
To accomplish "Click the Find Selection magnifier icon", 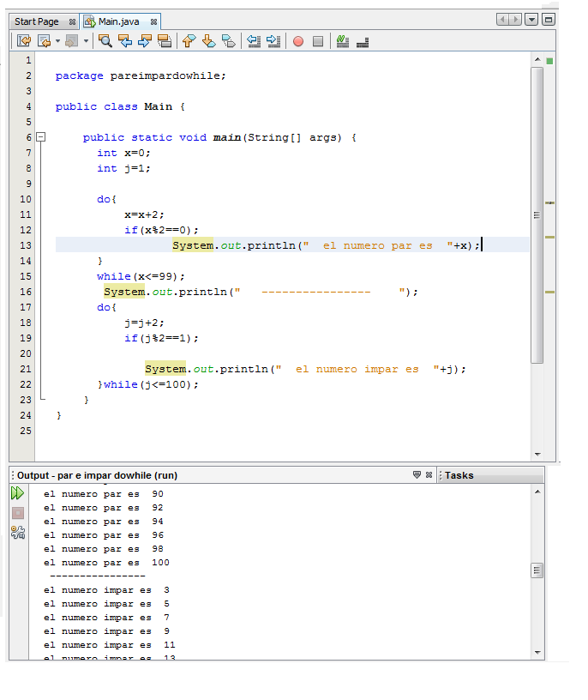I will (105, 41).
